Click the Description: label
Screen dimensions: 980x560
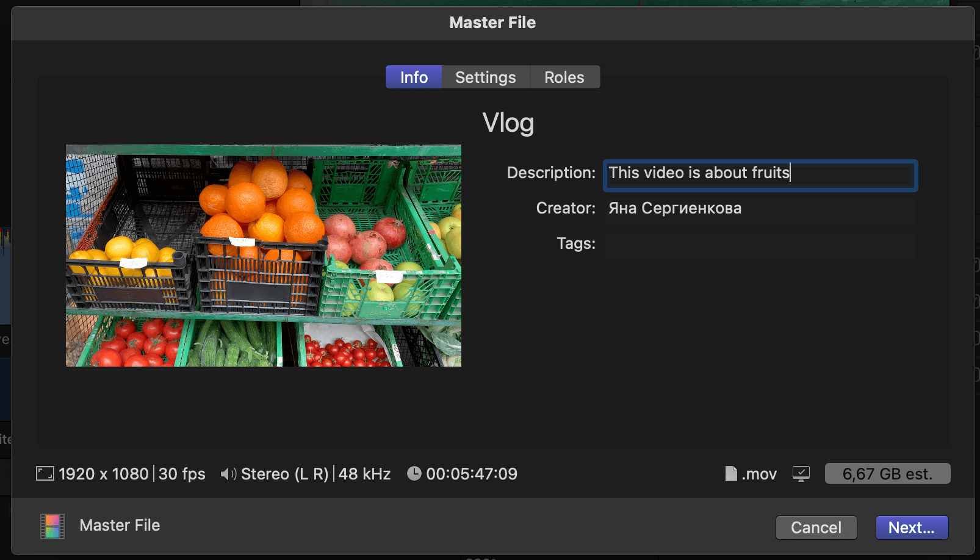(551, 173)
